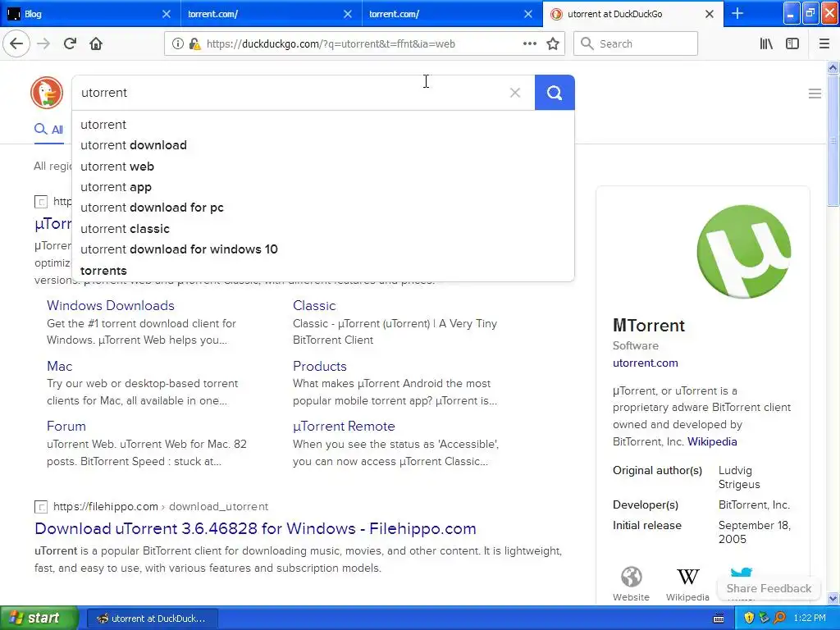Image resolution: width=840 pixels, height=630 pixels.
Task: Switch to the second torrent.com/ tab
Action: (x=452, y=14)
